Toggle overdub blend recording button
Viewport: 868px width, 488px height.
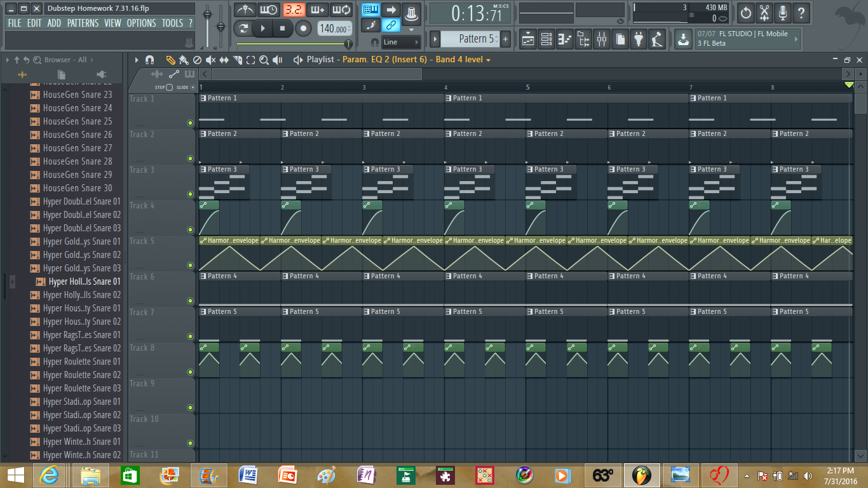coord(318,10)
